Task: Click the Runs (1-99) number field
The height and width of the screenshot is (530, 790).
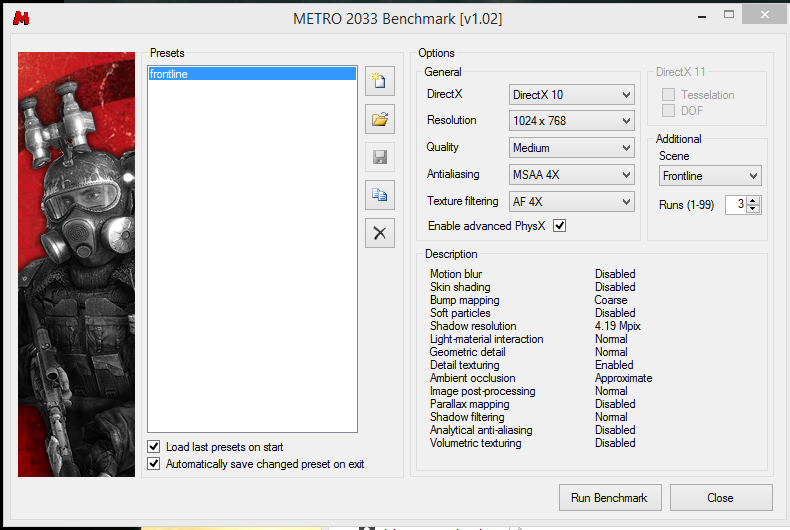Action: [736, 205]
